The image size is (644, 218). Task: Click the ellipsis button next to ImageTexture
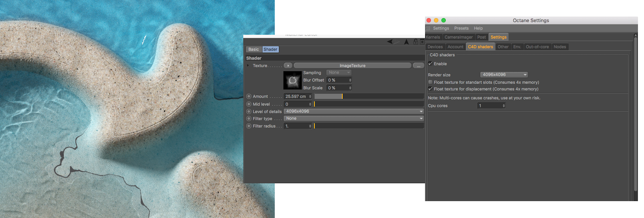pos(418,66)
